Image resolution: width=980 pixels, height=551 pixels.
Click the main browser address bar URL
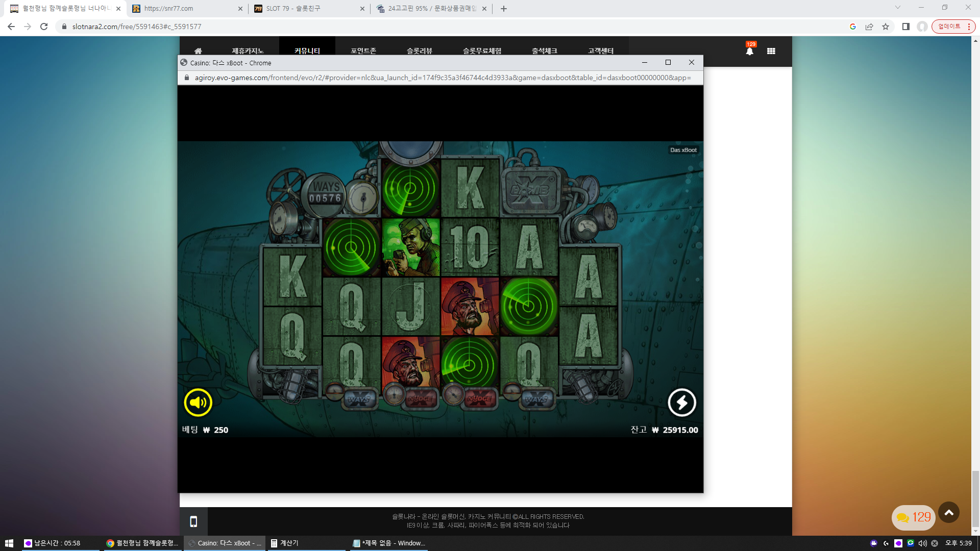click(137, 27)
